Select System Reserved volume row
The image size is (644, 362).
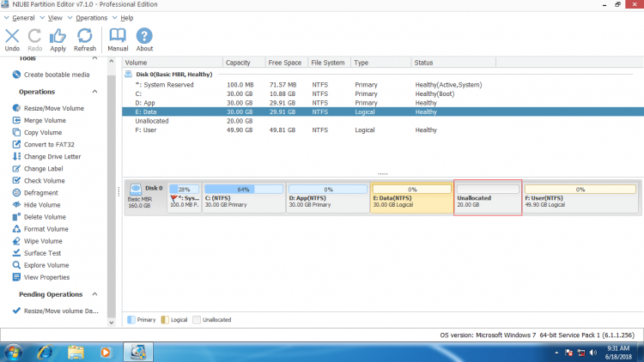(383, 85)
